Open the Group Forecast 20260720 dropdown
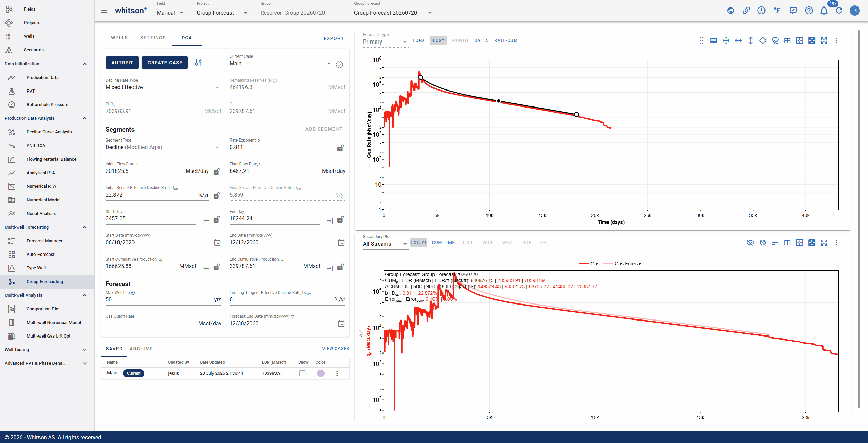 coord(393,13)
